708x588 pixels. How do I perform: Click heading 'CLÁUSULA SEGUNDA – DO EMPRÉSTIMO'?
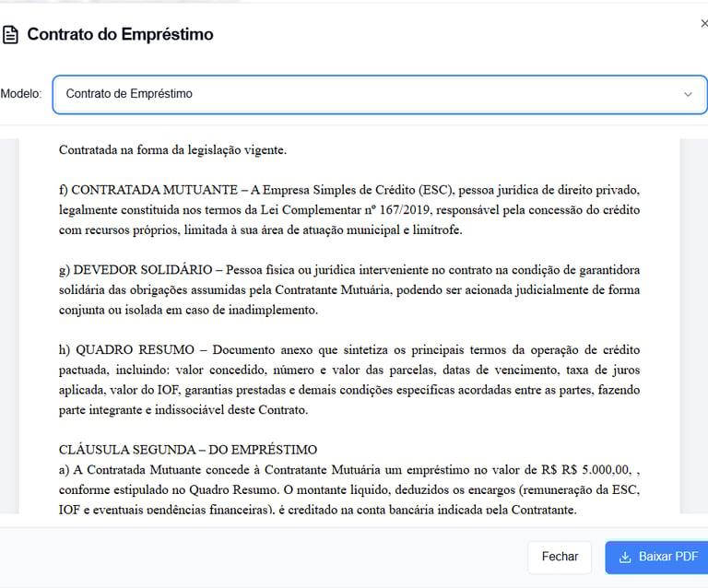click(x=188, y=450)
